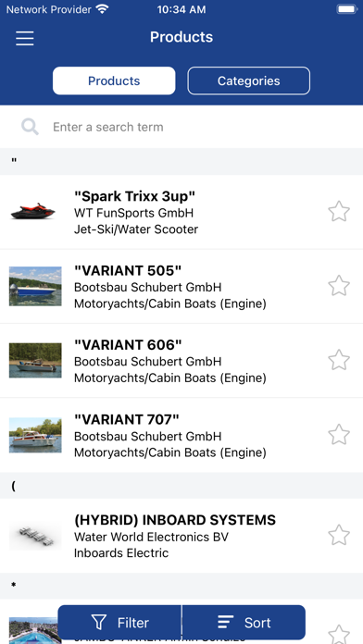Switch to the Categories tab
363x644 pixels.
click(x=249, y=80)
